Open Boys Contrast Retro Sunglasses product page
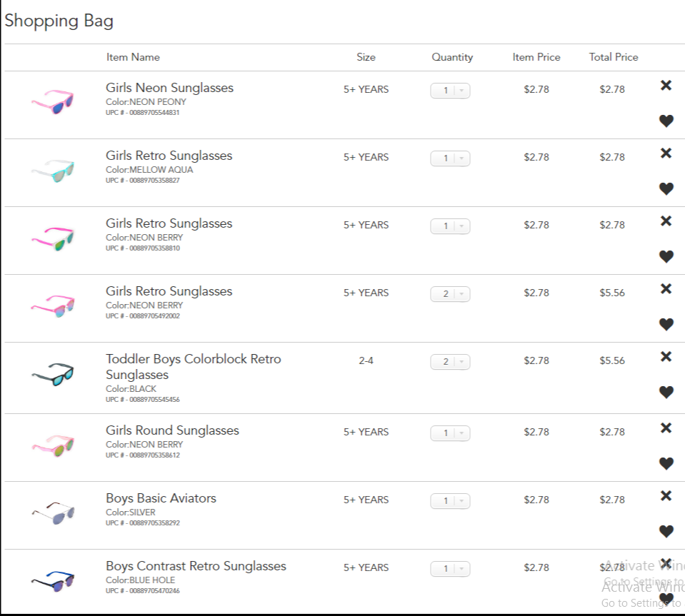The image size is (685, 616). [x=196, y=566]
